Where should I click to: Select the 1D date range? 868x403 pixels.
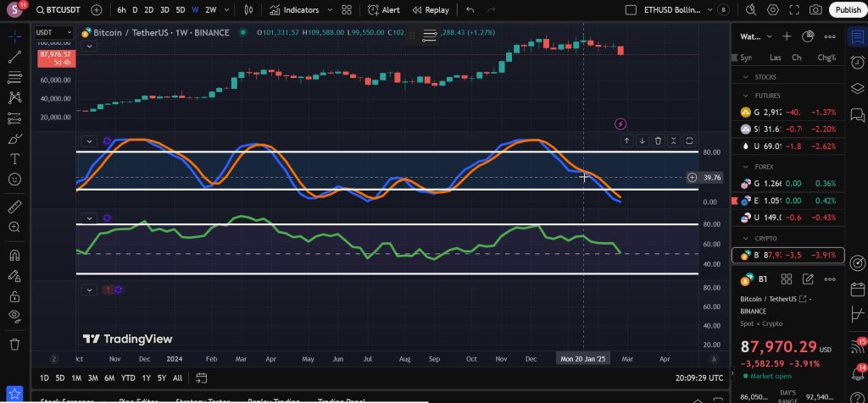click(x=44, y=378)
